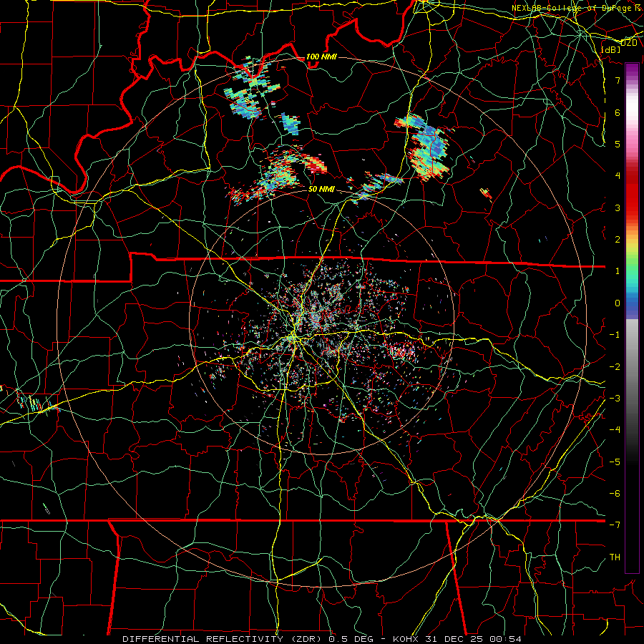This screenshot has width=644, height=644.
Task: Click the TH label below the scale
Action: pos(615,557)
